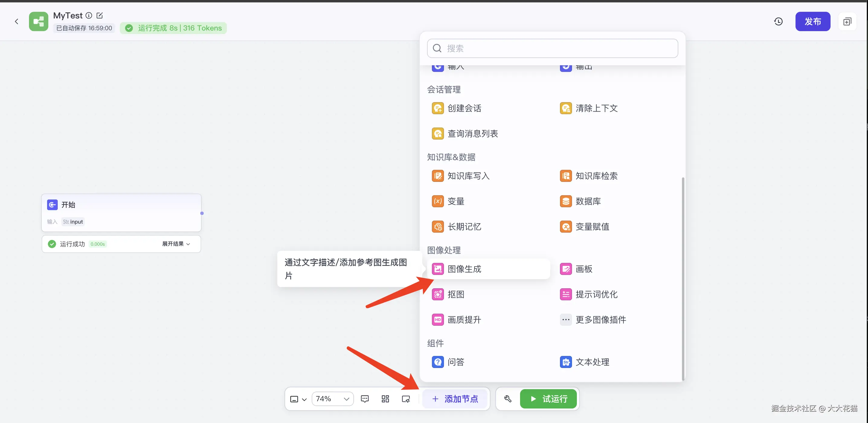The image size is (868, 423).
Task: Click the MyTest info icon
Action: pyautogui.click(x=88, y=15)
